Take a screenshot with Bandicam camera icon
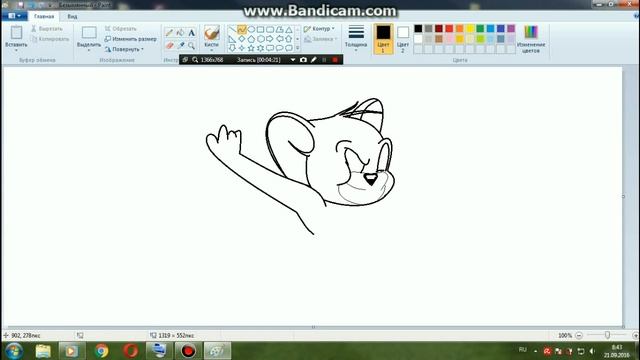This screenshot has height=360, width=640. coord(303,60)
